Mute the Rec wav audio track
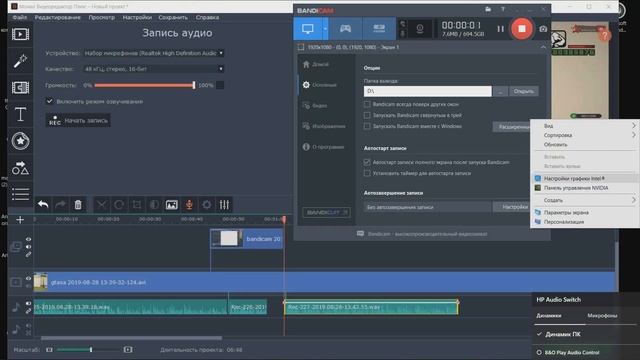The height and width of the screenshot is (360, 640). pos(28,304)
